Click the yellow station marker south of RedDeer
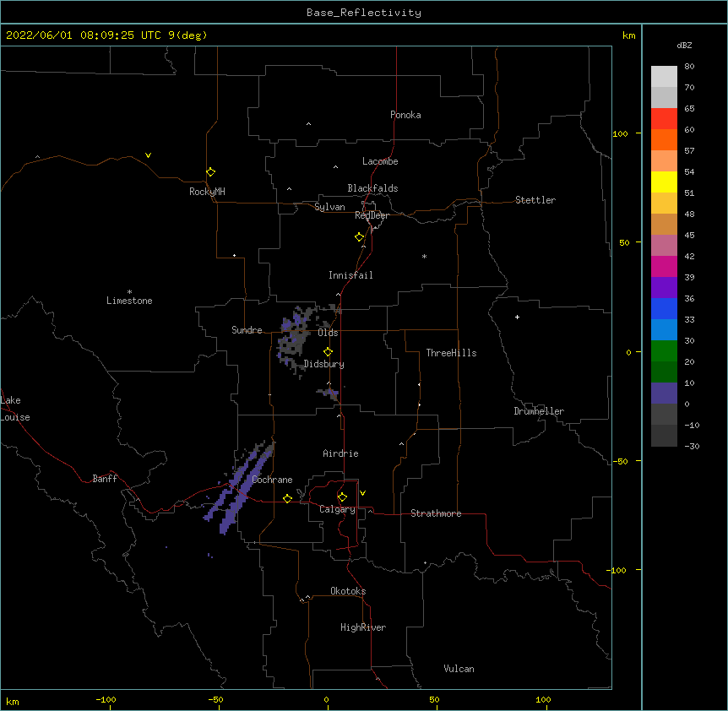 click(x=360, y=237)
